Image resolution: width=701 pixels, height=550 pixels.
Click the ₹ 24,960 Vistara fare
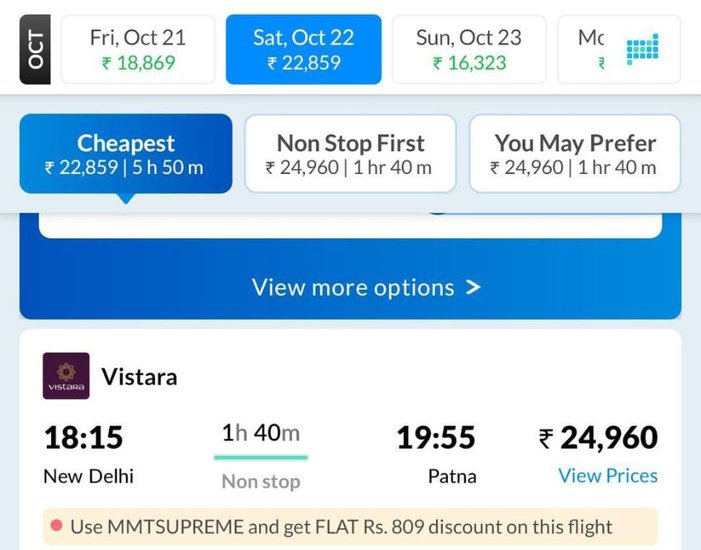[x=598, y=438]
